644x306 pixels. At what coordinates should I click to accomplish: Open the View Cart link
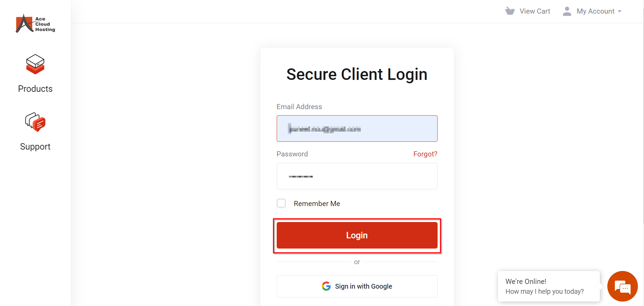pos(535,11)
